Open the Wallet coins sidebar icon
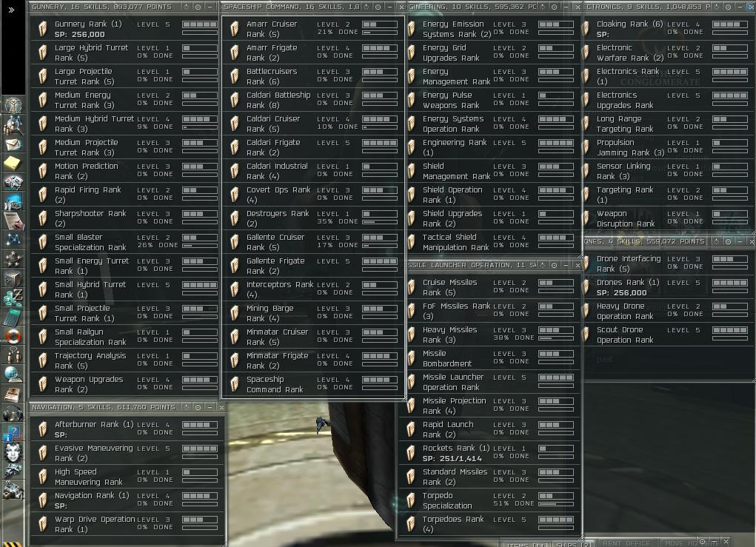Image resolution: width=756 pixels, height=547 pixels. pos(13,298)
